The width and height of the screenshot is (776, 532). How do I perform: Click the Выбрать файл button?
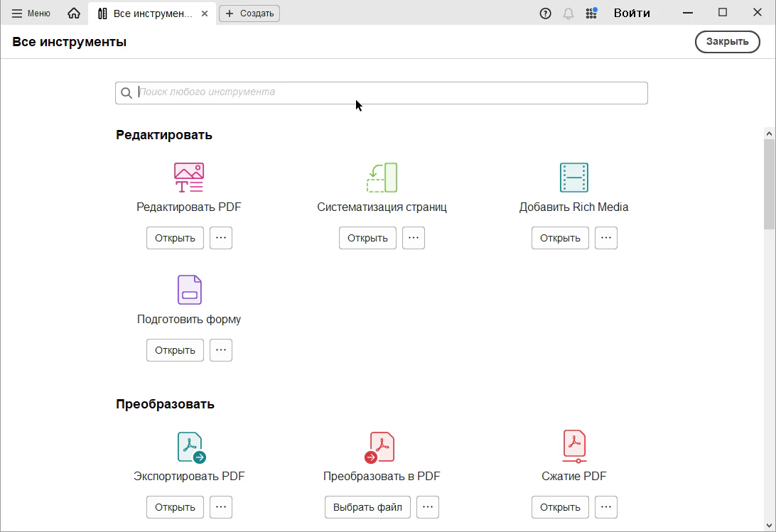367,507
